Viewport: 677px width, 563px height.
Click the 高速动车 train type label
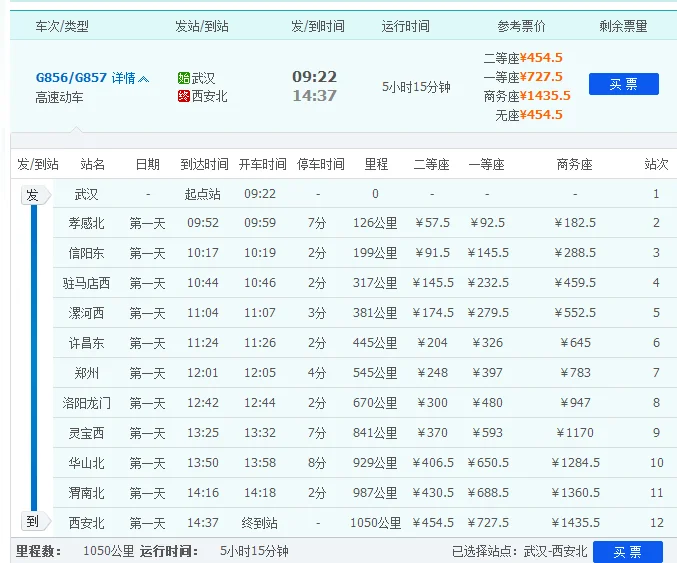(x=59, y=98)
